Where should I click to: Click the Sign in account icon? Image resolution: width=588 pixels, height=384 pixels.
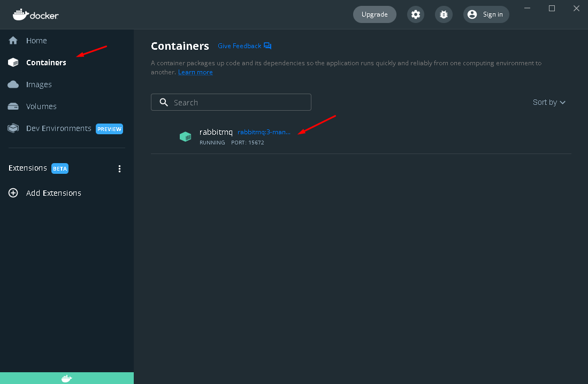[472, 14]
